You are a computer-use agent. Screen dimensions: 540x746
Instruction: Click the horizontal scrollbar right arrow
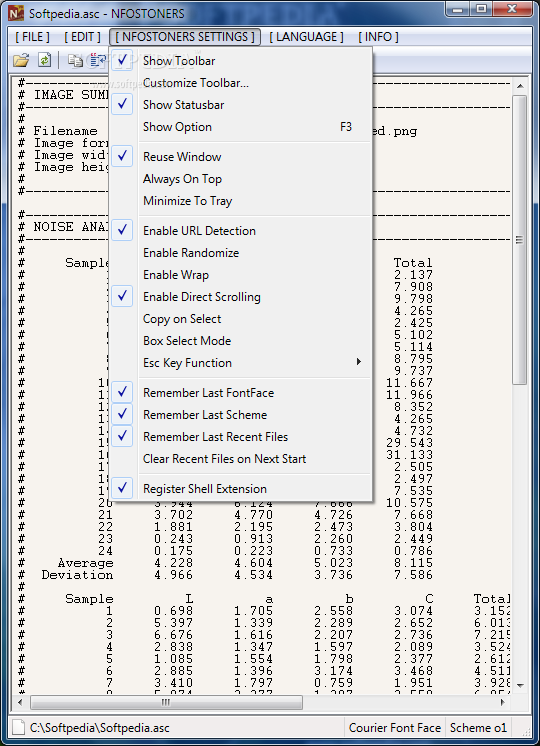click(x=503, y=702)
